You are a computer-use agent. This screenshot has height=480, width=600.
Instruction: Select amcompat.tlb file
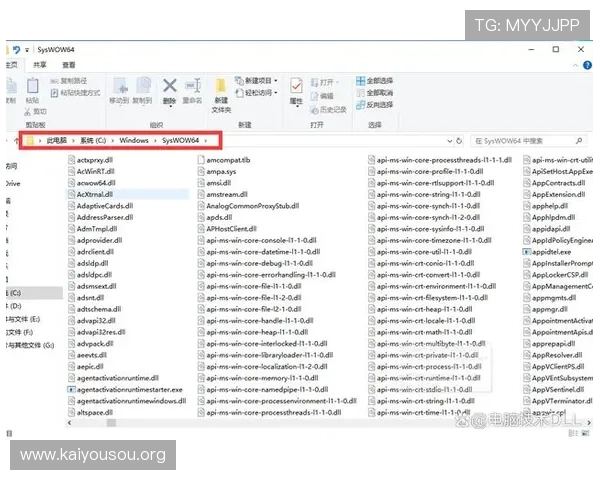pos(224,160)
